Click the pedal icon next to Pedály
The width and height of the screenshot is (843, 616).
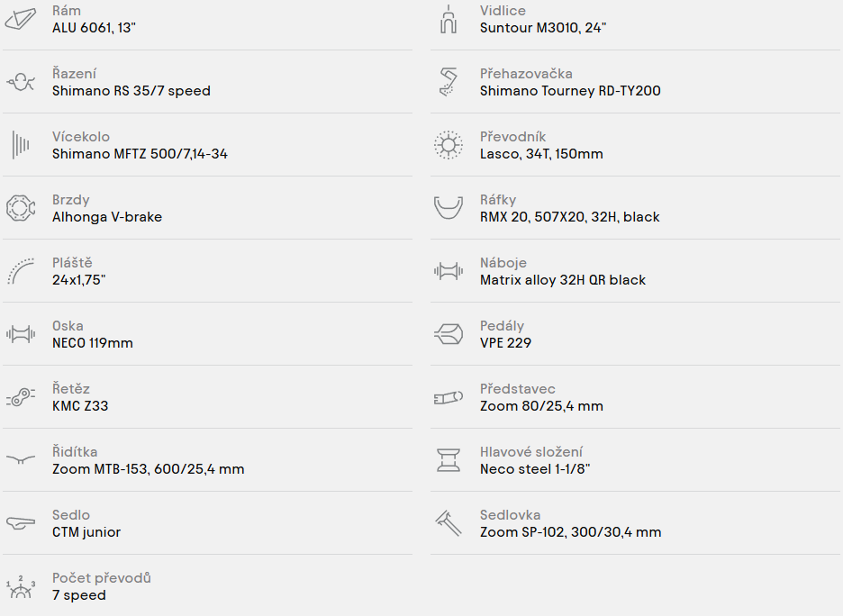[x=449, y=334]
